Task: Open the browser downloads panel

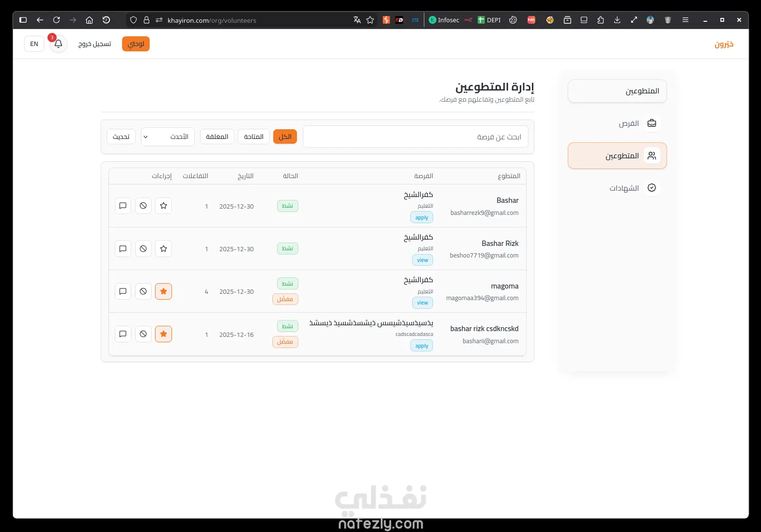Action: (617, 20)
